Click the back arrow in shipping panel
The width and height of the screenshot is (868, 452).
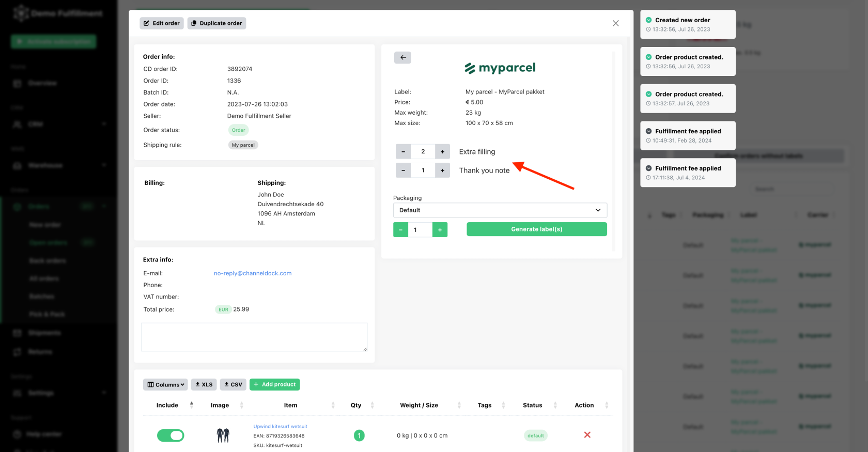402,57
